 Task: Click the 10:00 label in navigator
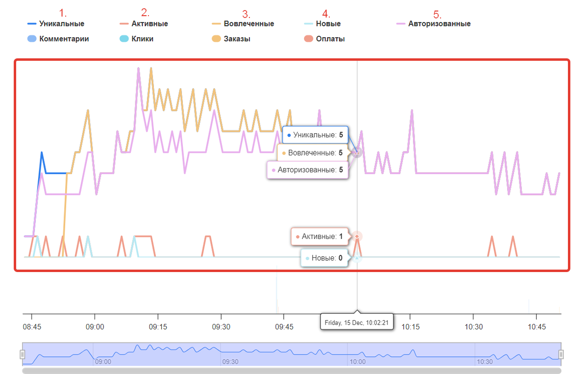pyautogui.click(x=357, y=361)
